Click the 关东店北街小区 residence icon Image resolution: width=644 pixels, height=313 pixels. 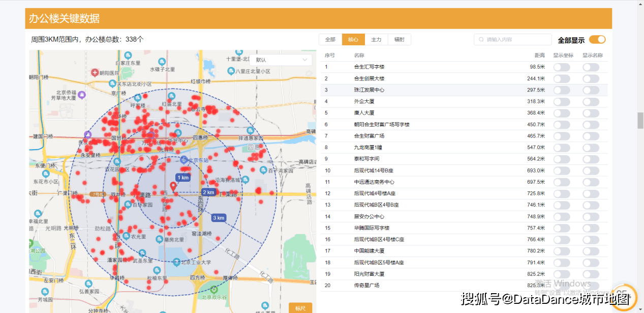[112, 83]
